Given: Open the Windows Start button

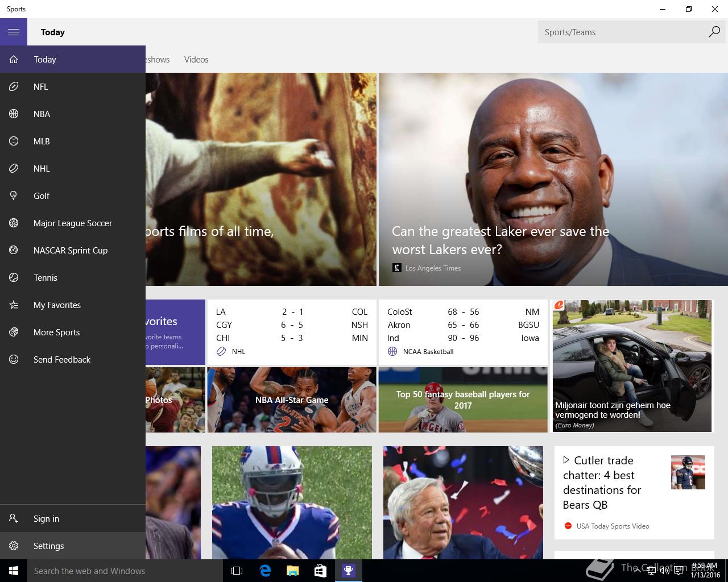Looking at the screenshot, I should 14,571.
